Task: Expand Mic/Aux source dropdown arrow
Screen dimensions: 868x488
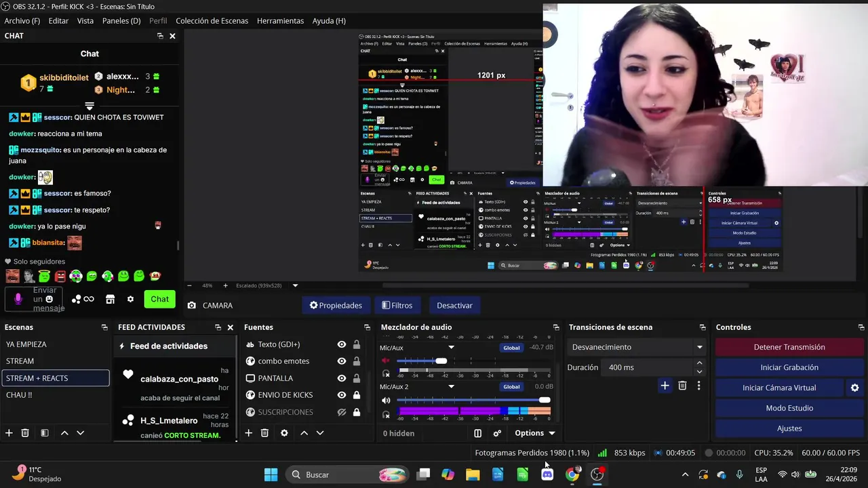Action: click(x=451, y=348)
